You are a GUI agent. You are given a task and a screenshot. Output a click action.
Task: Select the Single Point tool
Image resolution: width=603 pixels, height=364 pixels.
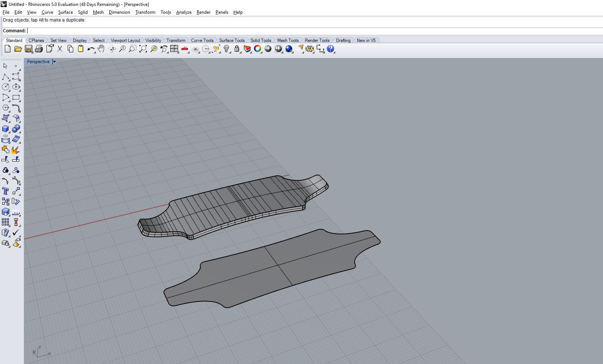16,66
